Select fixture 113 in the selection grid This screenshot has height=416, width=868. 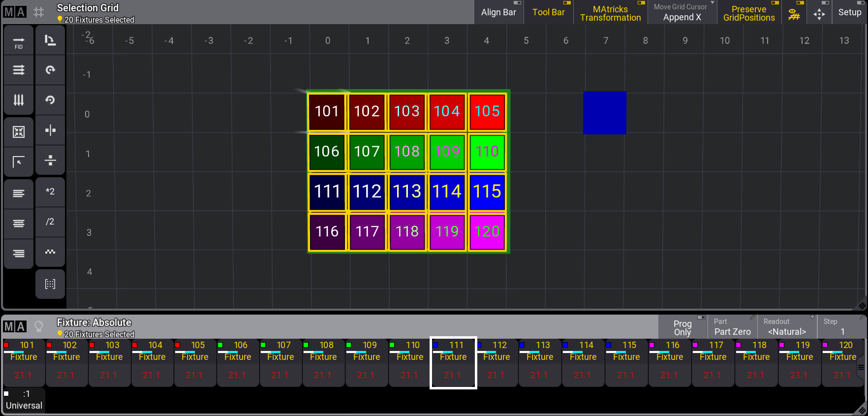(x=407, y=191)
